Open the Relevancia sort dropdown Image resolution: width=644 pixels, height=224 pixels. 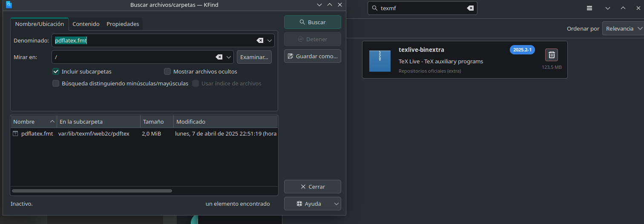pos(623,28)
